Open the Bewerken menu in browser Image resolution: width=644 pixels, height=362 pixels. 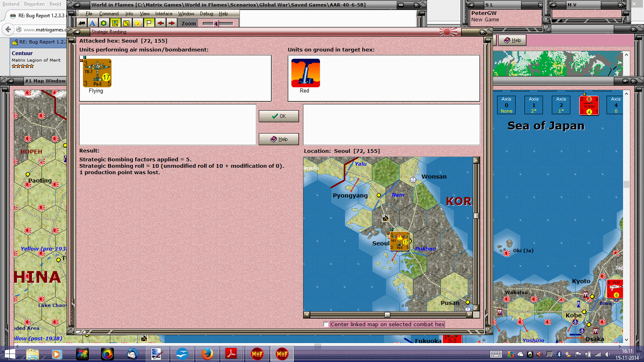(x=34, y=4)
